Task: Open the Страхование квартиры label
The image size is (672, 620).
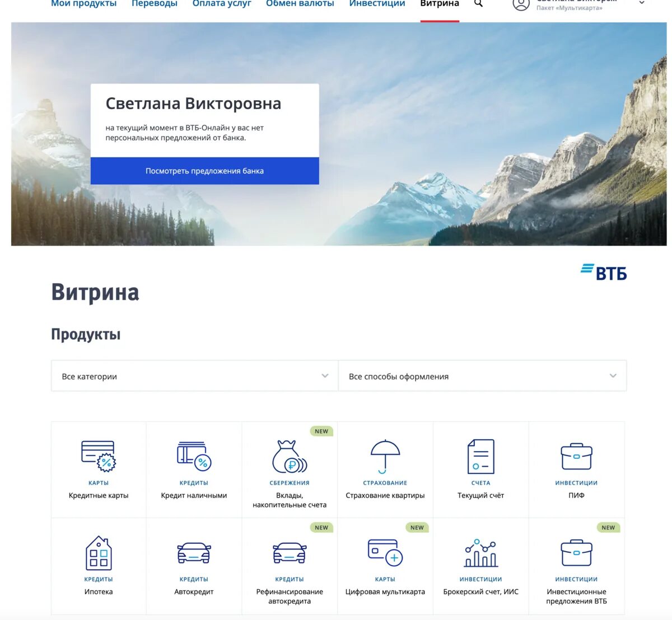Action: point(385,495)
